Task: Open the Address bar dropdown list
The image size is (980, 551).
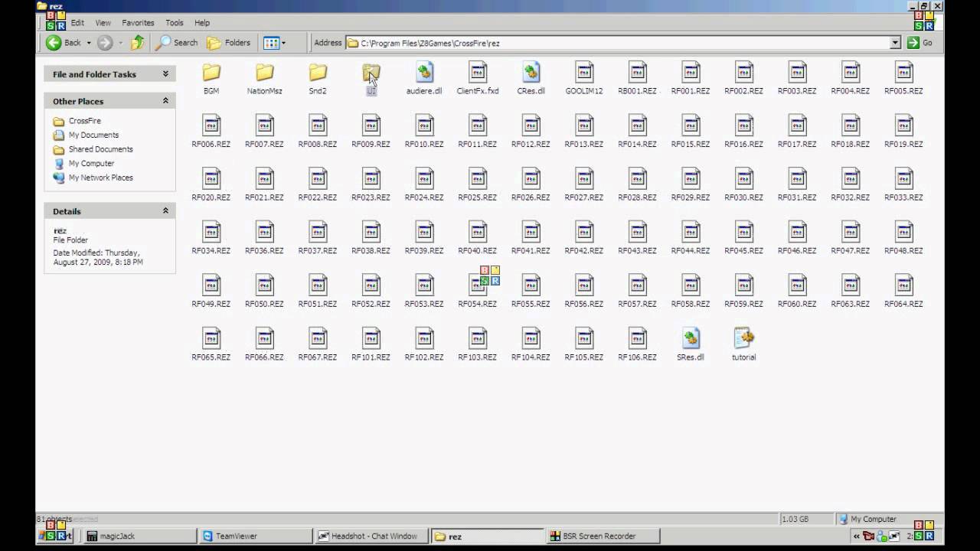Action: click(895, 43)
